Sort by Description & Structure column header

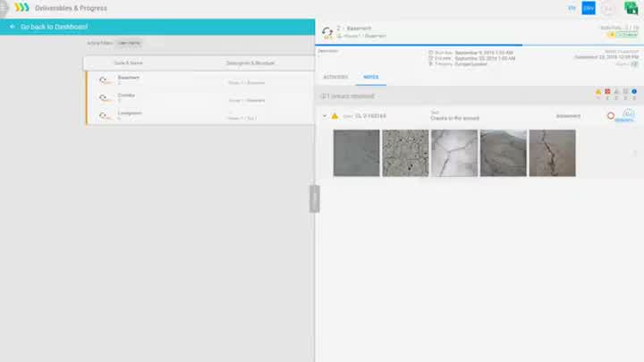(250, 63)
